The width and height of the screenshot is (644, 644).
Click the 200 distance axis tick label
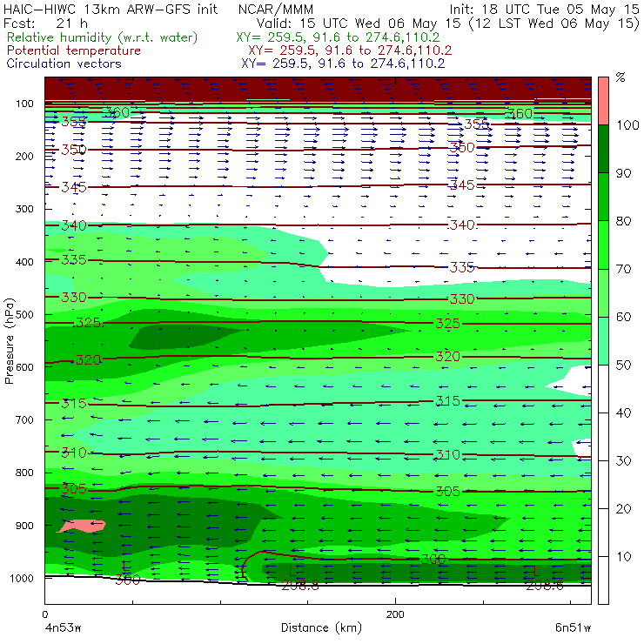point(395,614)
